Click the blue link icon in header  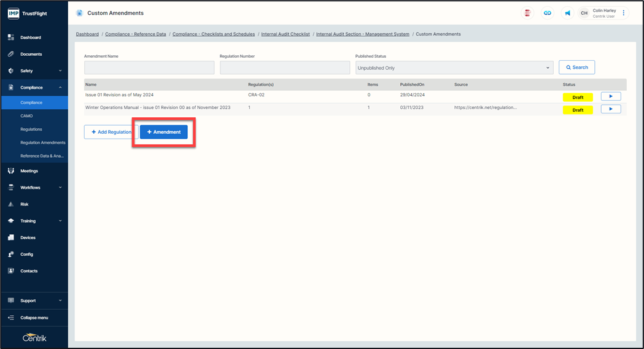[547, 13]
